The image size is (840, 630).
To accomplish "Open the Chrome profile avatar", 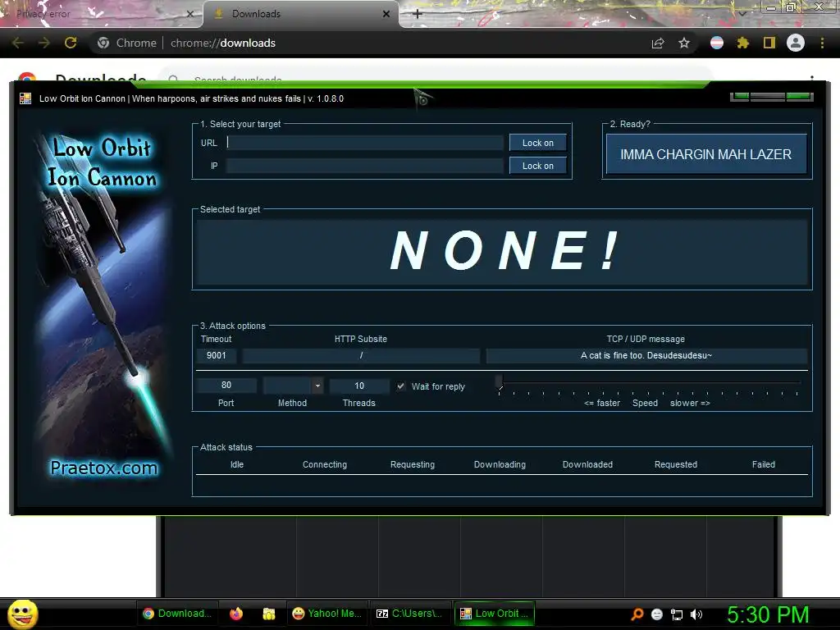I will pos(796,43).
